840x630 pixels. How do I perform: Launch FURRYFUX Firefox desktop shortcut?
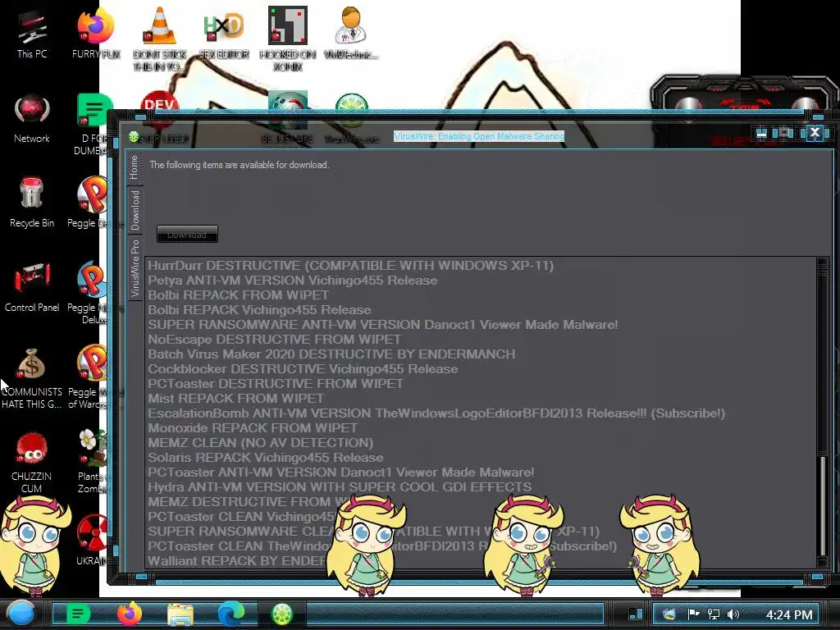pyautogui.click(x=96, y=34)
